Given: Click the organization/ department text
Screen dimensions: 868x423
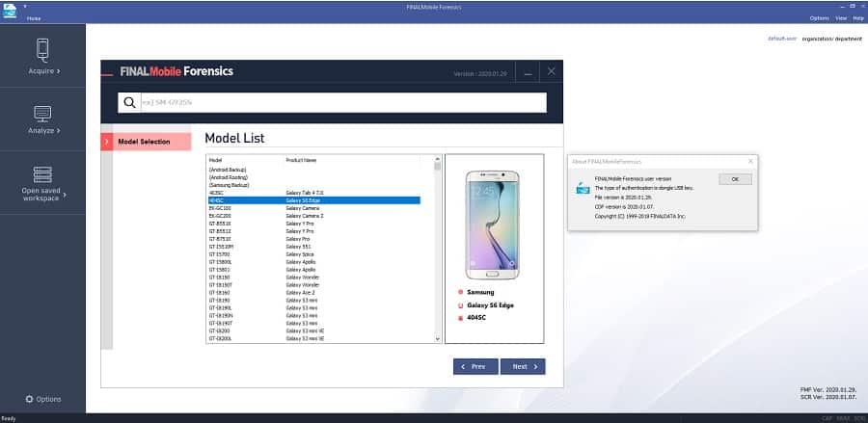Looking at the screenshot, I should (832, 39).
